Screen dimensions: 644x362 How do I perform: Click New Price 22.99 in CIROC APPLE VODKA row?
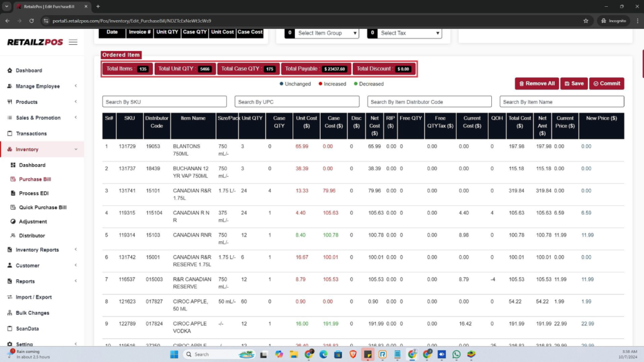coord(587,324)
